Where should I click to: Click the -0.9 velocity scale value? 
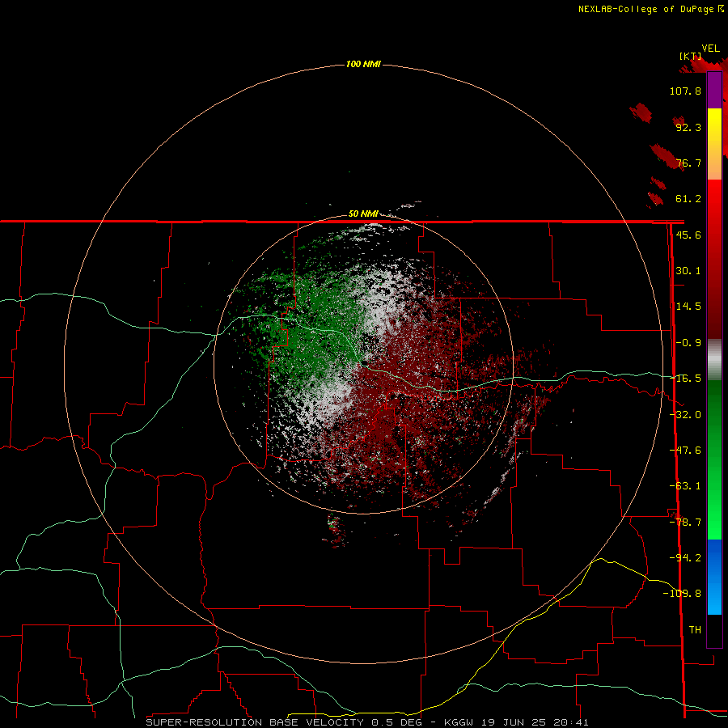(688, 343)
